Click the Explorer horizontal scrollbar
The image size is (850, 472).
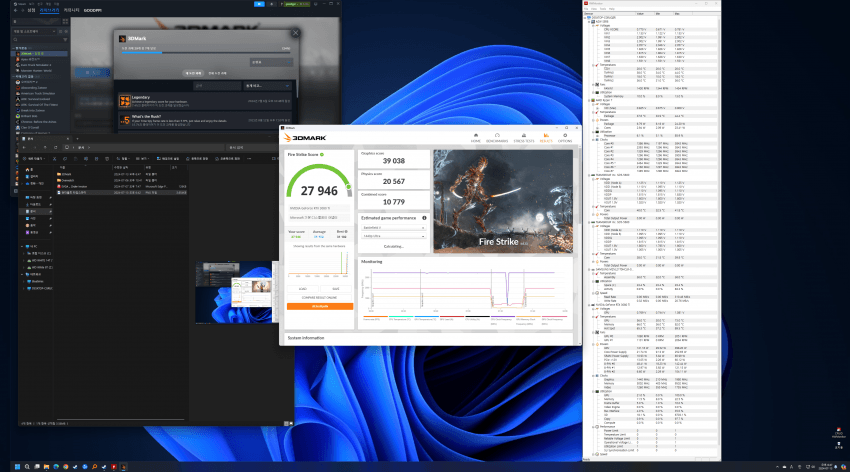(120, 419)
